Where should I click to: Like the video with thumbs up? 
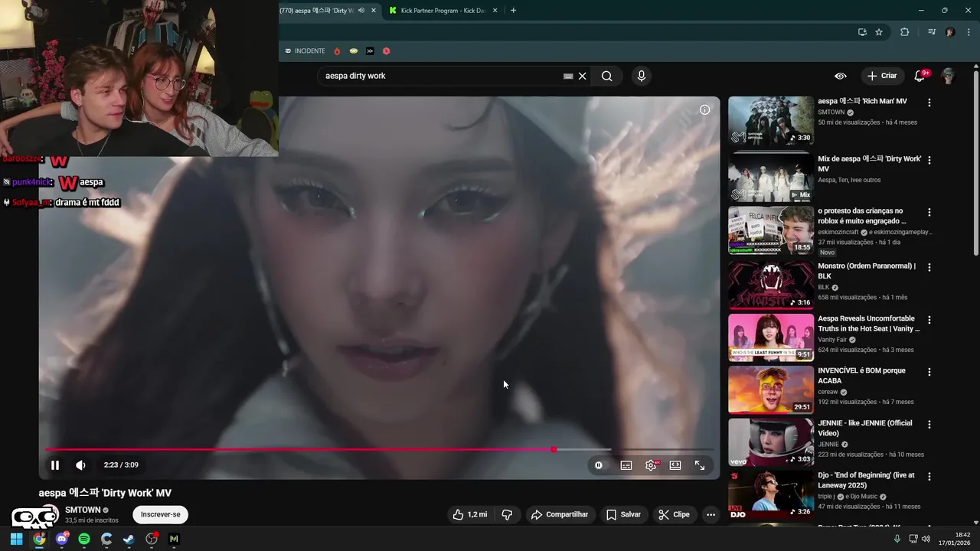click(470, 514)
